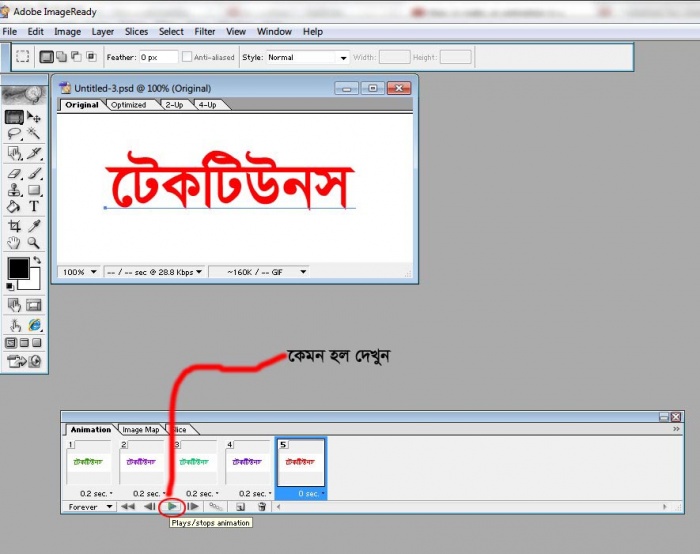Open the Style Normal dropdown
Screen dimensions: 700x554
[x=307, y=58]
